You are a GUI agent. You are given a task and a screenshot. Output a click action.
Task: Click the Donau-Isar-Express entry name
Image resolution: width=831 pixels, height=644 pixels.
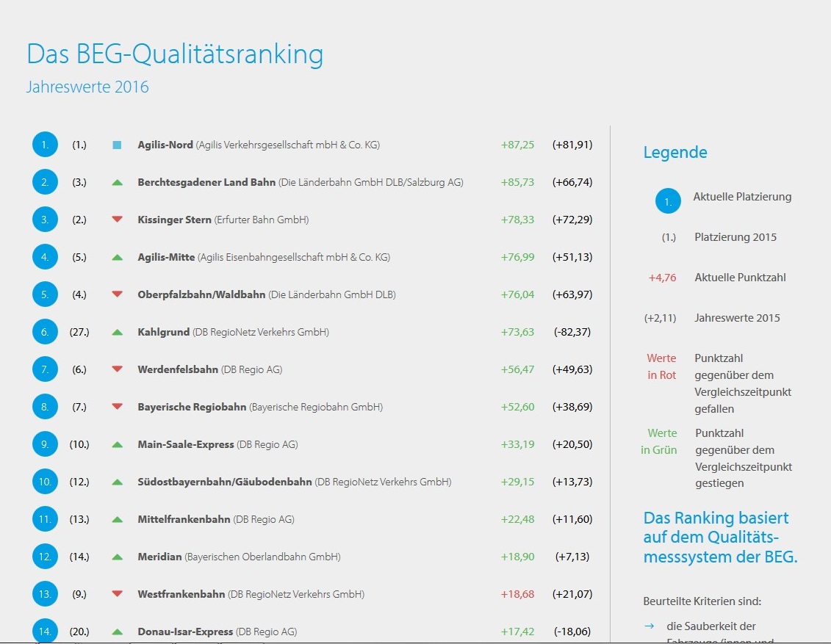pos(185,632)
